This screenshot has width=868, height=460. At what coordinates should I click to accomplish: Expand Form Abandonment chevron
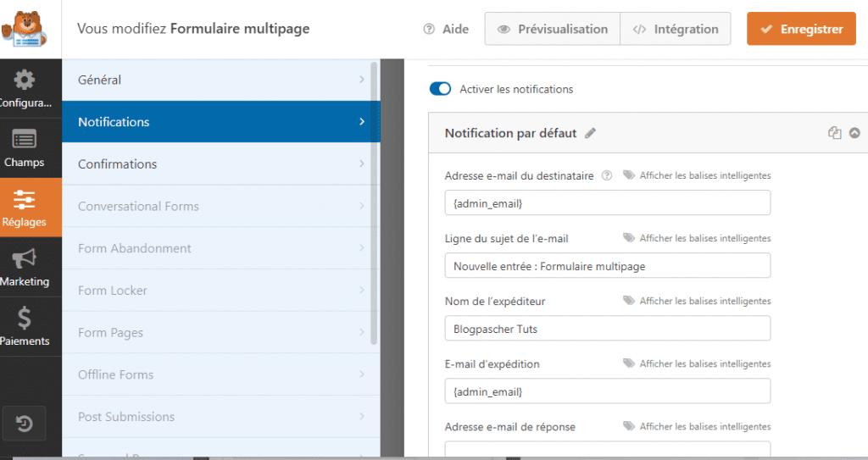(x=361, y=247)
